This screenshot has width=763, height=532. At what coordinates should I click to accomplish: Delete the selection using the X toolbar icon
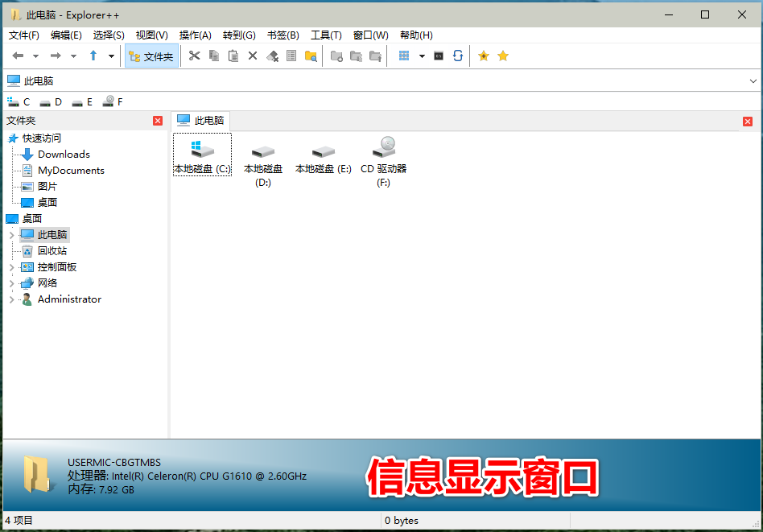click(251, 56)
